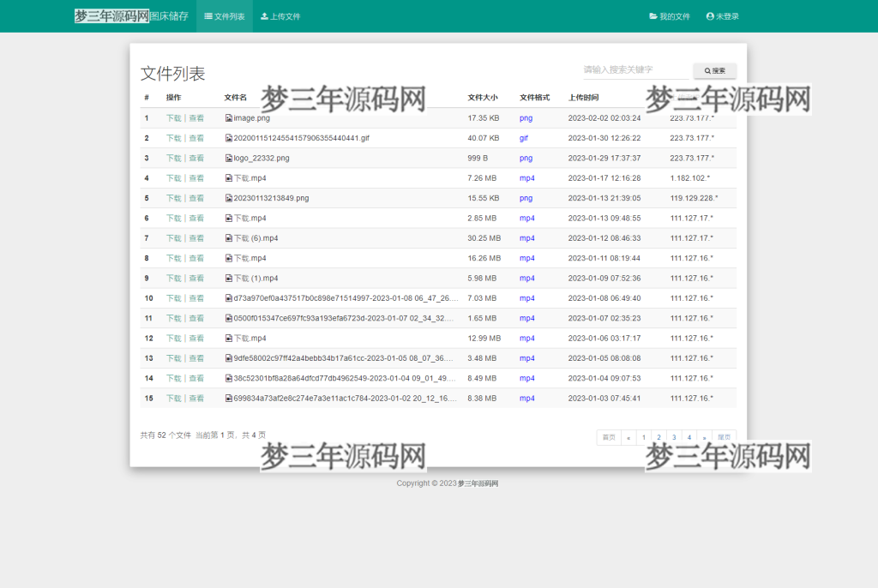Click the file icon beside 下载 (6).mp4
The width and height of the screenshot is (878, 588).
pos(228,238)
